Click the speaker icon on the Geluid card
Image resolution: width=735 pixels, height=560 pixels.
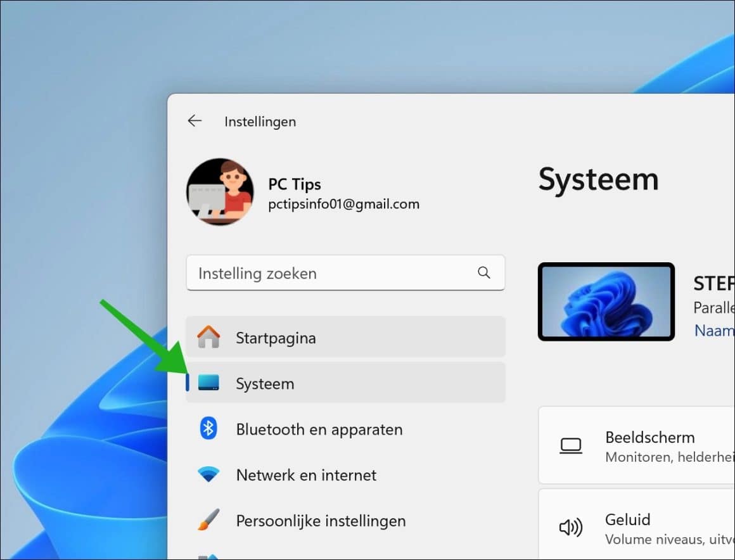pos(570,526)
